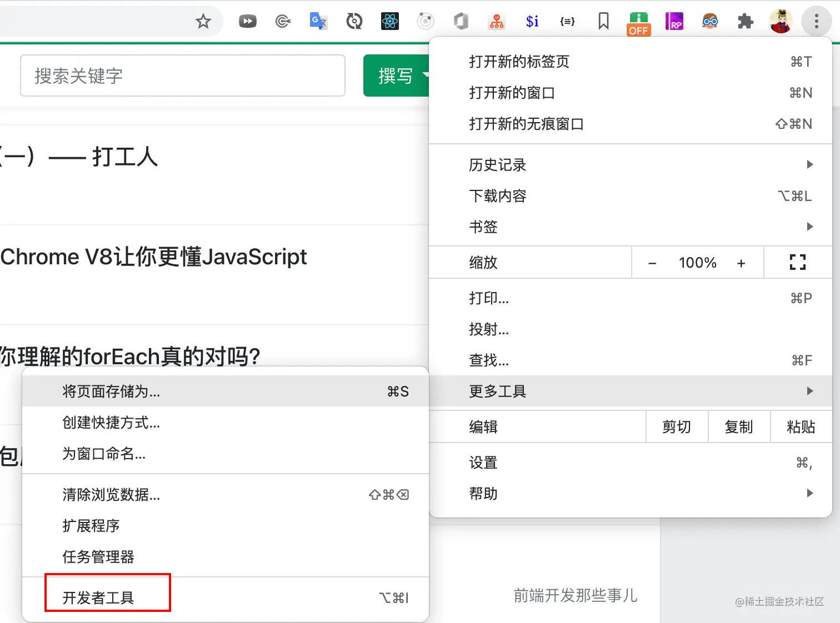Expand the 更多工具 submenu
840x623 pixels.
coord(631,391)
